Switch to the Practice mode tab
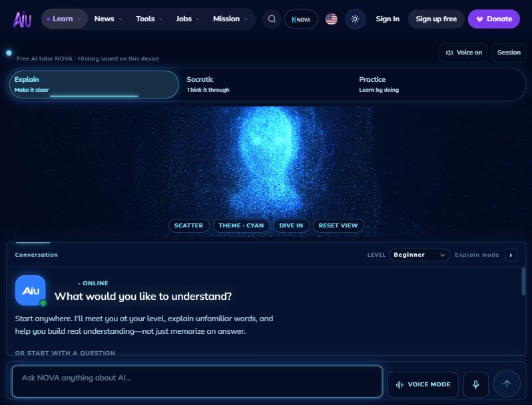 pyautogui.click(x=439, y=84)
